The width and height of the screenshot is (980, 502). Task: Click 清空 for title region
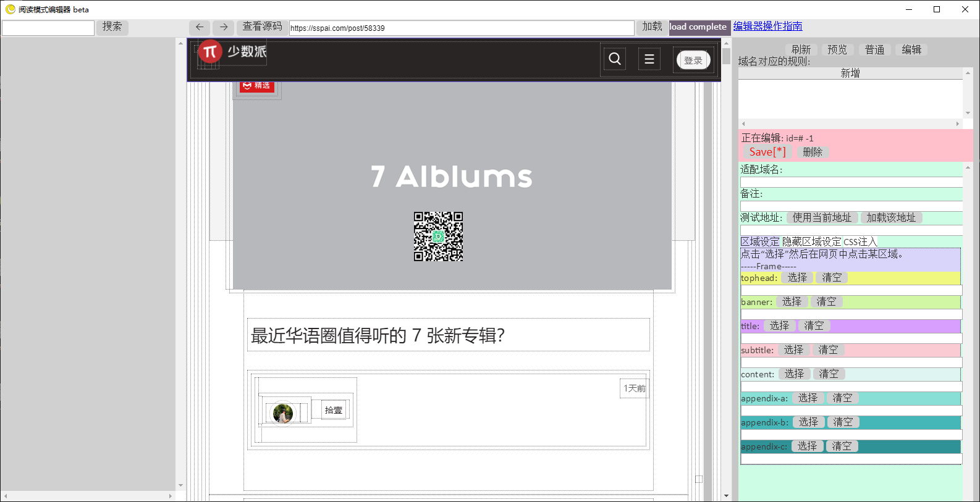[x=814, y=326]
